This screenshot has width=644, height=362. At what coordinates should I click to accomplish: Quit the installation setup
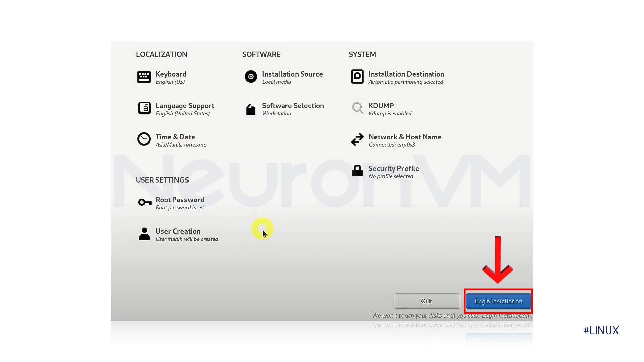(426, 301)
